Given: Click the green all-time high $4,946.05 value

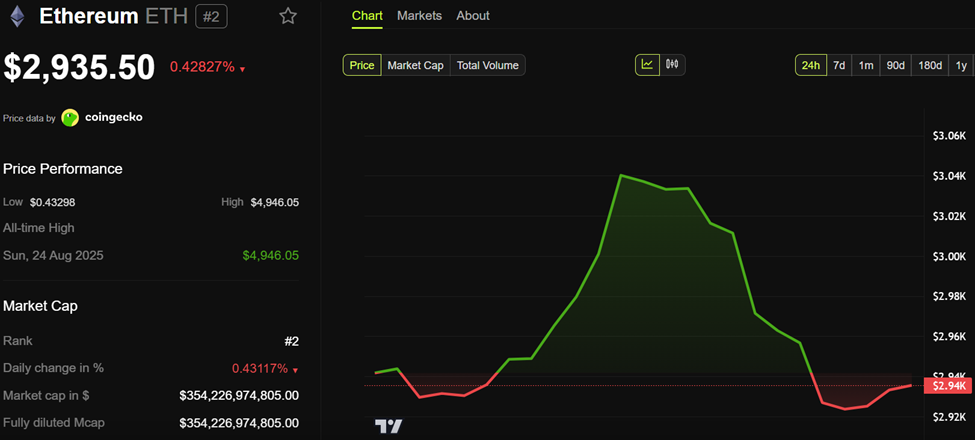Looking at the screenshot, I should [x=270, y=255].
